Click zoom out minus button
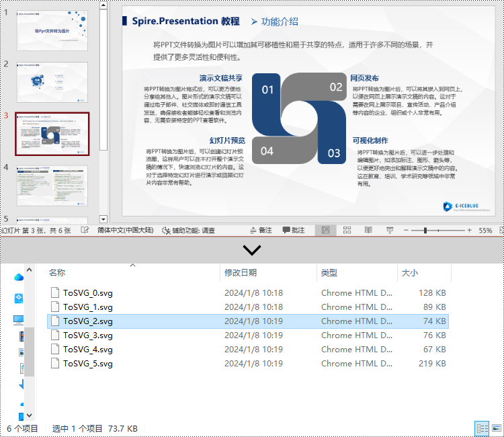Screen dimensions: 504x437 pyautogui.click(x=406, y=230)
